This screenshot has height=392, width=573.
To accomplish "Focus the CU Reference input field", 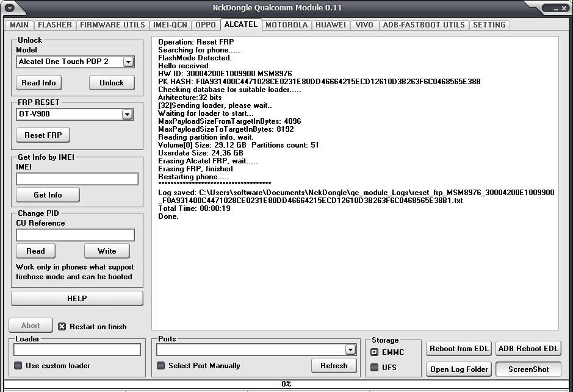I will (75, 235).
